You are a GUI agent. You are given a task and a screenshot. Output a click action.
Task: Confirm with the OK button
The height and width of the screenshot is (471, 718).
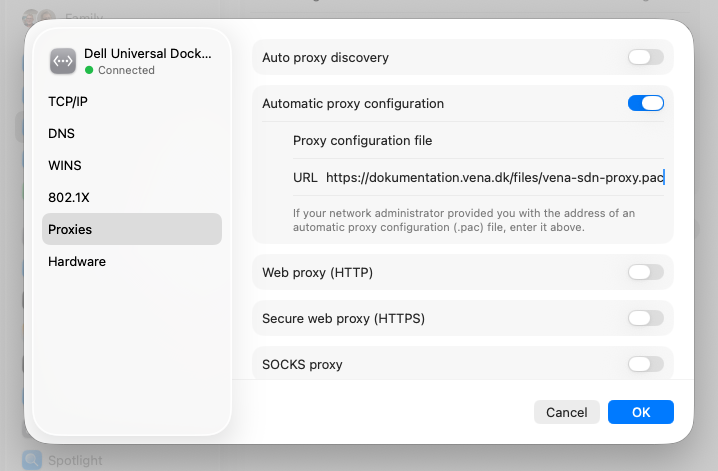pos(641,412)
